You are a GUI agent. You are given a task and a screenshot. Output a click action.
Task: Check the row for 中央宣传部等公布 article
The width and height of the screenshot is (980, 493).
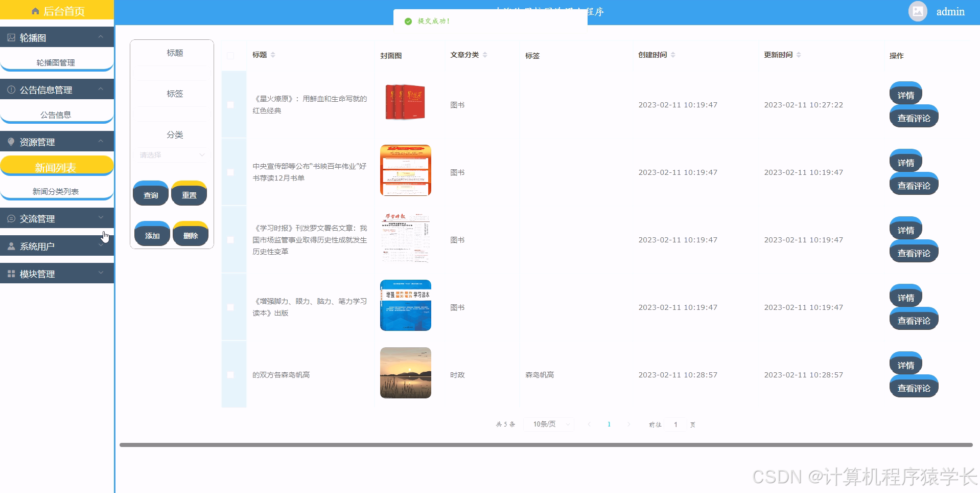click(230, 172)
